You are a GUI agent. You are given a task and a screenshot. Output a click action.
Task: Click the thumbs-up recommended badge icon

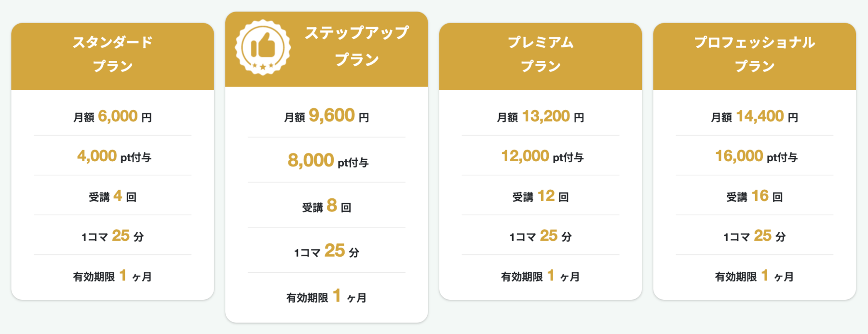(x=263, y=47)
